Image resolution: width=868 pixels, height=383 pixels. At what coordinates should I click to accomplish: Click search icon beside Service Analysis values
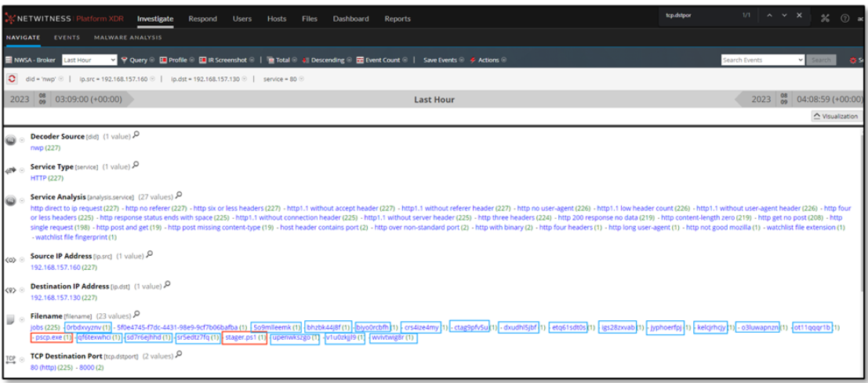tap(180, 195)
